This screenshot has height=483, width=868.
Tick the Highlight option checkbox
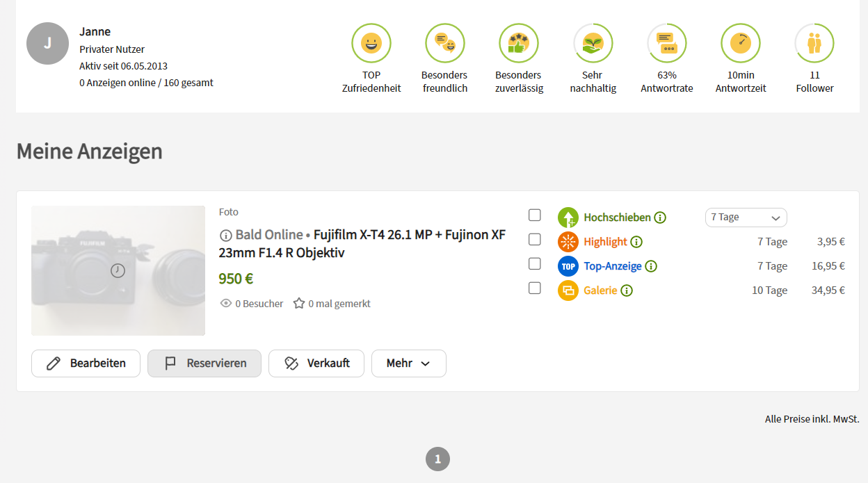pos(534,239)
